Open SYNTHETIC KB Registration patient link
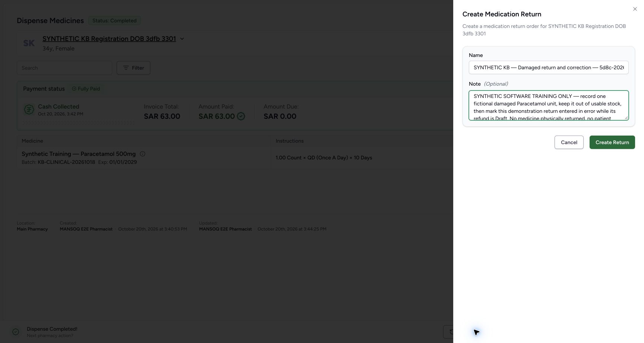 tap(109, 39)
